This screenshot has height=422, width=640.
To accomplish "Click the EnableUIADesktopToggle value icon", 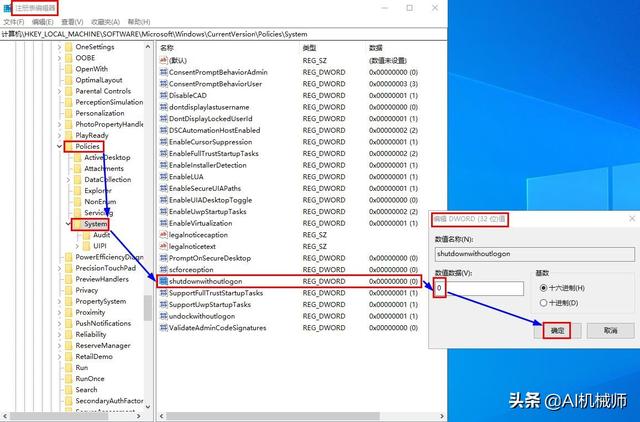I will click(164, 200).
